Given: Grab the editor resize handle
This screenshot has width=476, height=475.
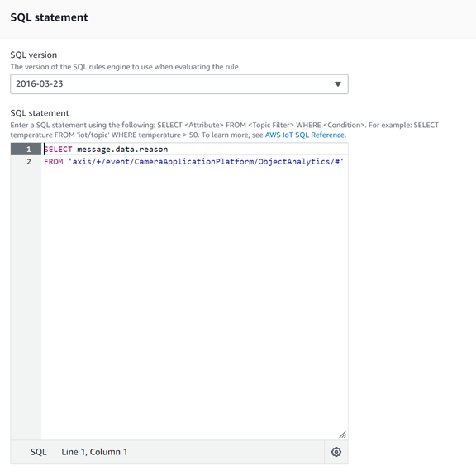Looking at the screenshot, I should 343,435.
